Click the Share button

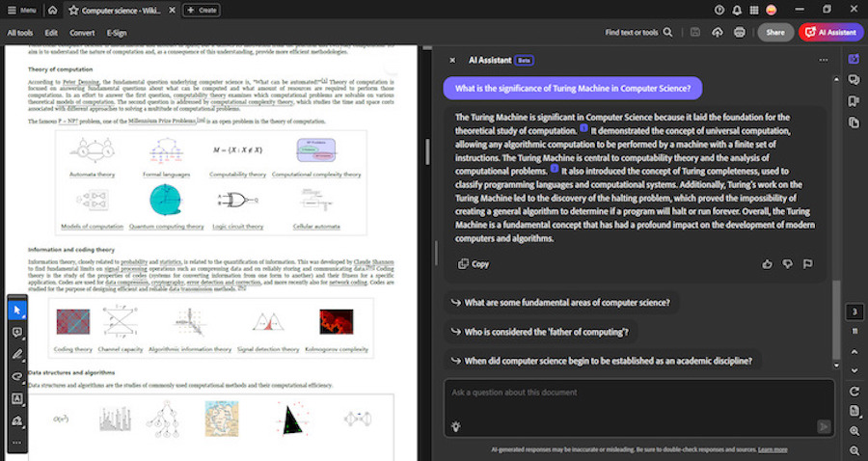774,32
